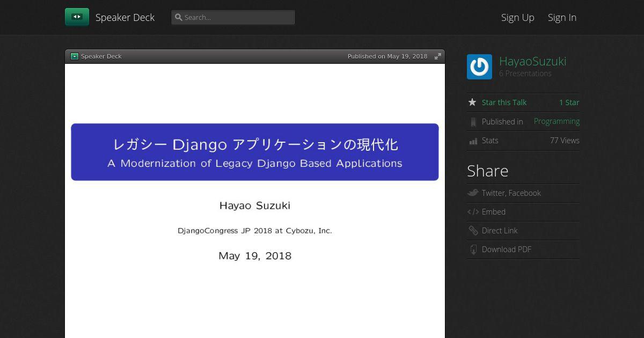This screenshot has height=338, width=644.
Task: Open the Sign Up page
Action: pos(518,18)
